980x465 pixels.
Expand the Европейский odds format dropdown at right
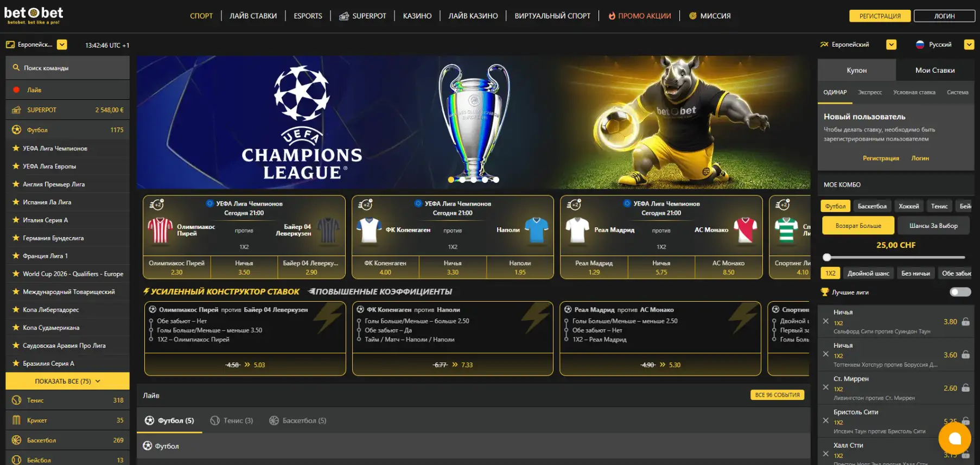891,44
